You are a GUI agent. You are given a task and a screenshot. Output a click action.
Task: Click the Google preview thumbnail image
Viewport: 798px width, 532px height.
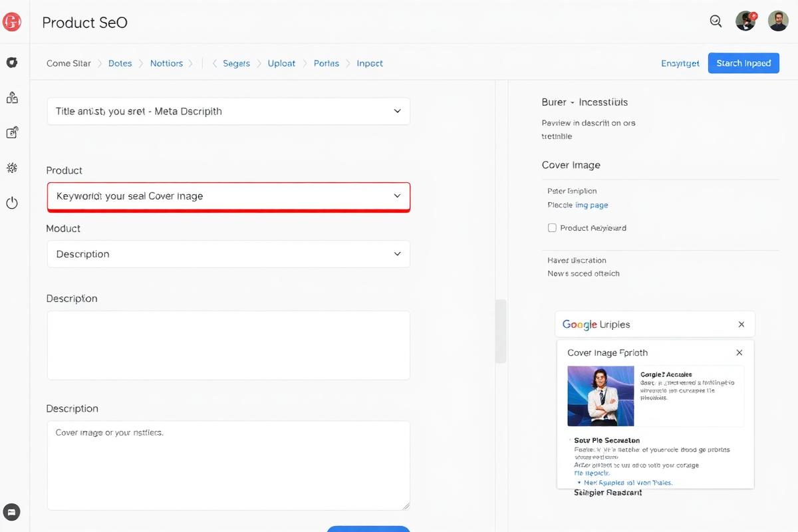(x=600, y=394)
